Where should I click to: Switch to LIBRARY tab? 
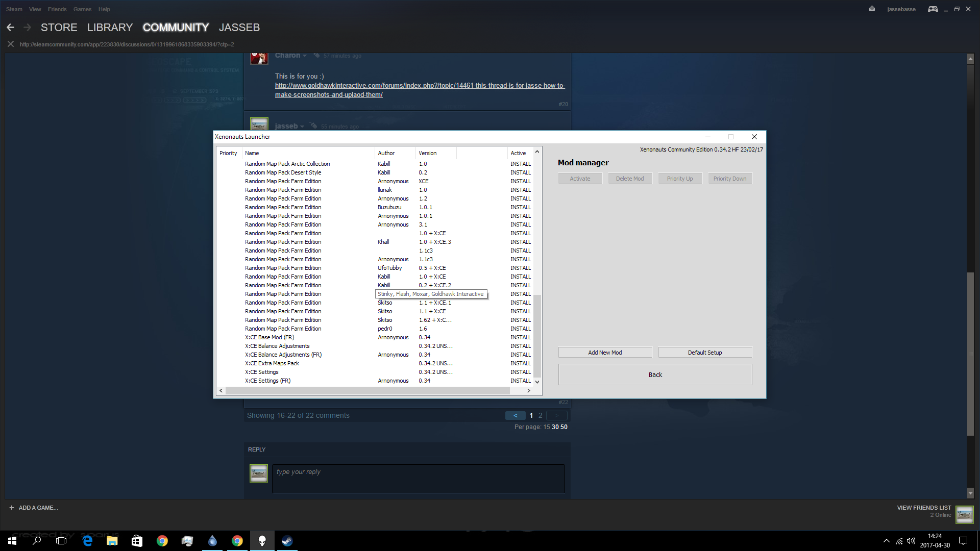coord(110,28)
